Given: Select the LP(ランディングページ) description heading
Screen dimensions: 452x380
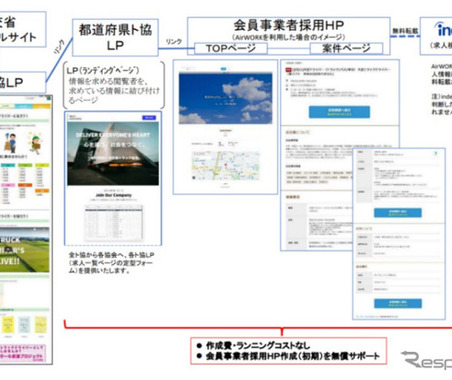Looking at the screenshot, I should 103,70.
